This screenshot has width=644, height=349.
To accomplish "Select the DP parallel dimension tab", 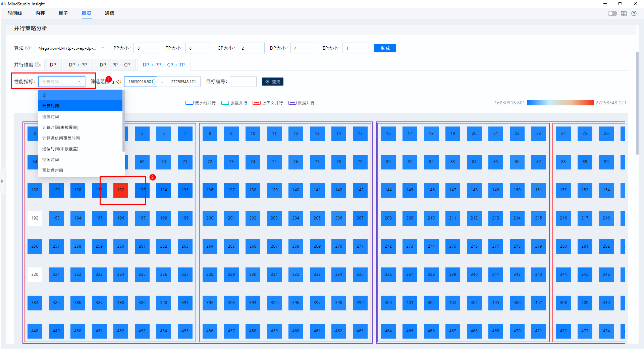I will [53, 65].
